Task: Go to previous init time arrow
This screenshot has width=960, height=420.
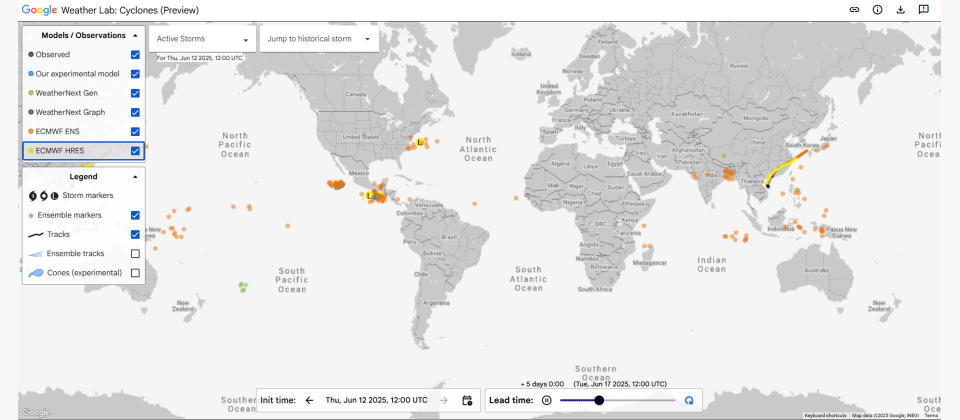Action: [x=309, y=400]
